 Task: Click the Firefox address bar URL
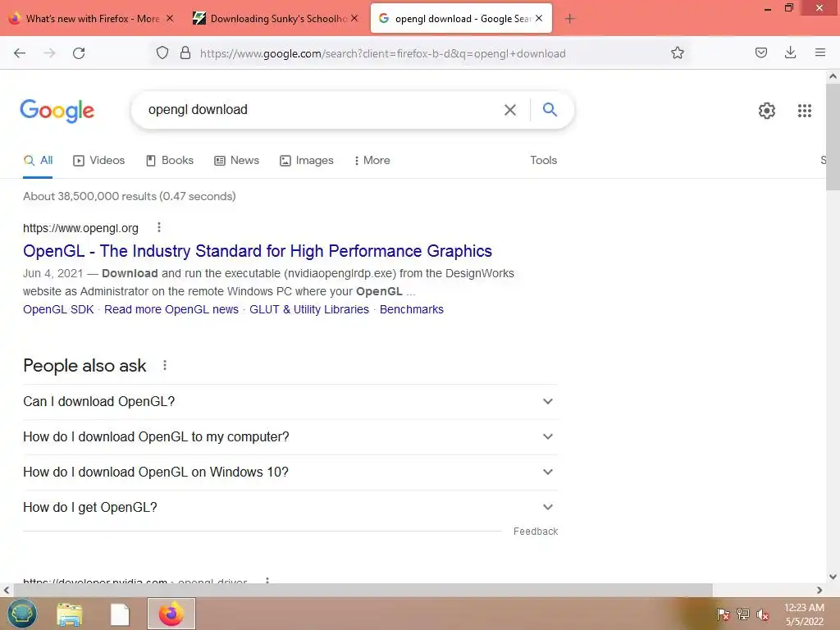[382, 53]
